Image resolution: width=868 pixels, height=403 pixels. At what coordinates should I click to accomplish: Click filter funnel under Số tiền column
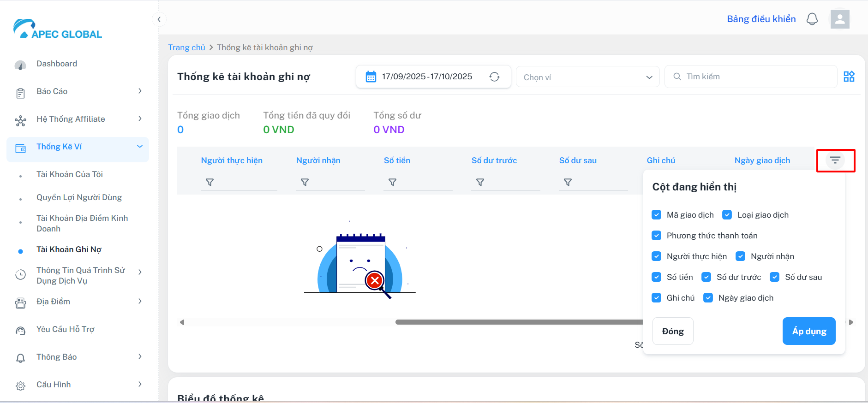392,183
